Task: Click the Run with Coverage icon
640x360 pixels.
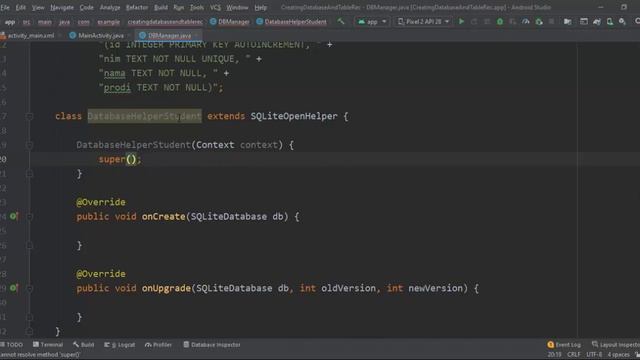Action: coord(513,22)
